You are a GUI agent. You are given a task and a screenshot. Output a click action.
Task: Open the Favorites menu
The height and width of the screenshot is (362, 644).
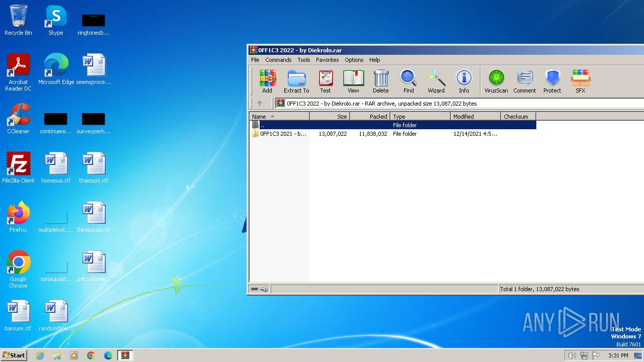point(328,60)
